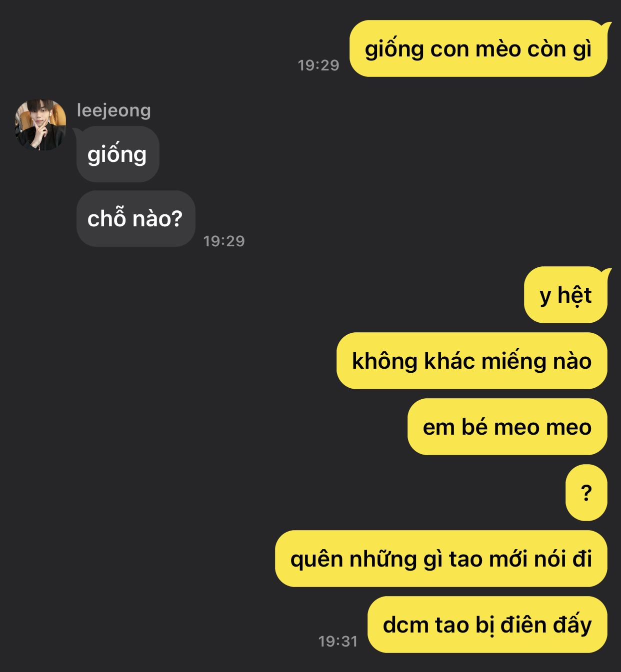
Task: Select the "chỗ nào?" message bubble
Action: tap(135, 218)
